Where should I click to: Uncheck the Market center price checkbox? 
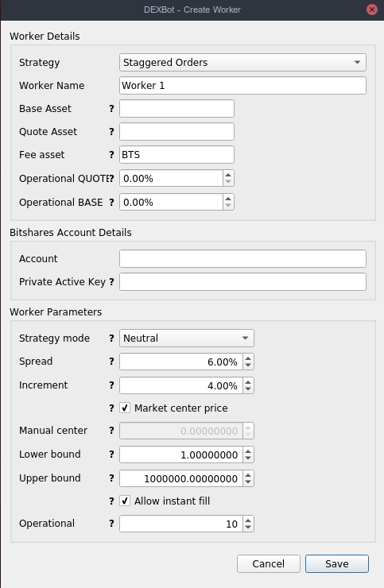tap(125, 408)
